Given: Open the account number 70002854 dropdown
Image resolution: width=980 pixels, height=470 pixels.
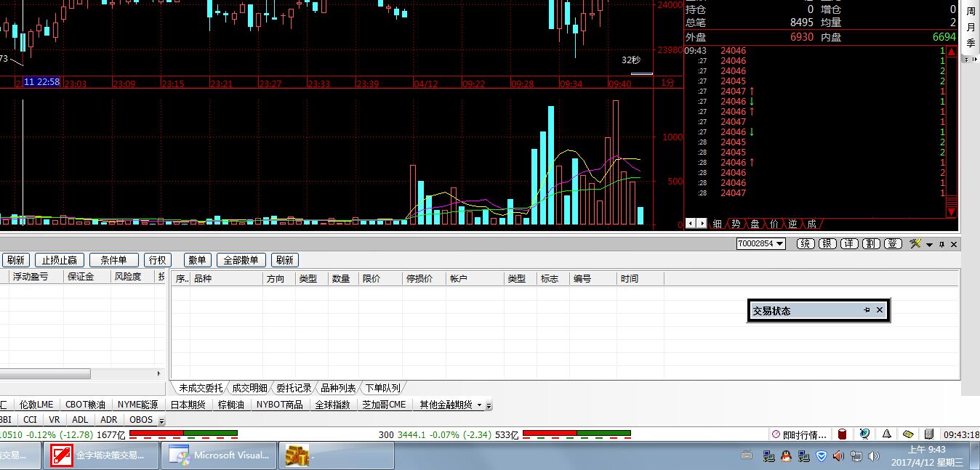Looking at the screenshot, I should coord(780,244).
